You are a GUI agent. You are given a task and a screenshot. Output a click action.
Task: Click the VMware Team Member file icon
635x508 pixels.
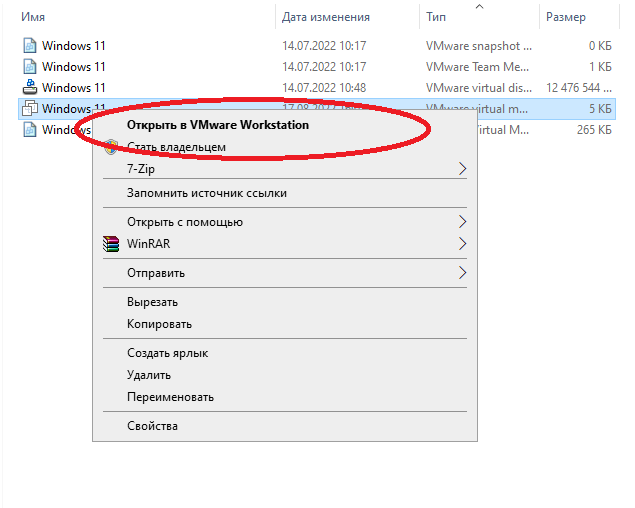(x=30, y=67)
